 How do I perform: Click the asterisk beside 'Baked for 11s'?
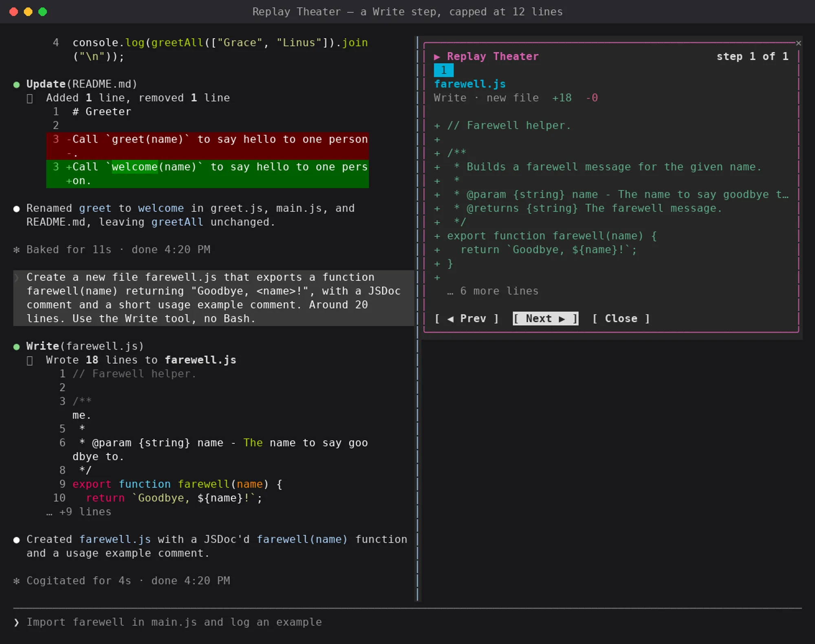pos(16,250)
